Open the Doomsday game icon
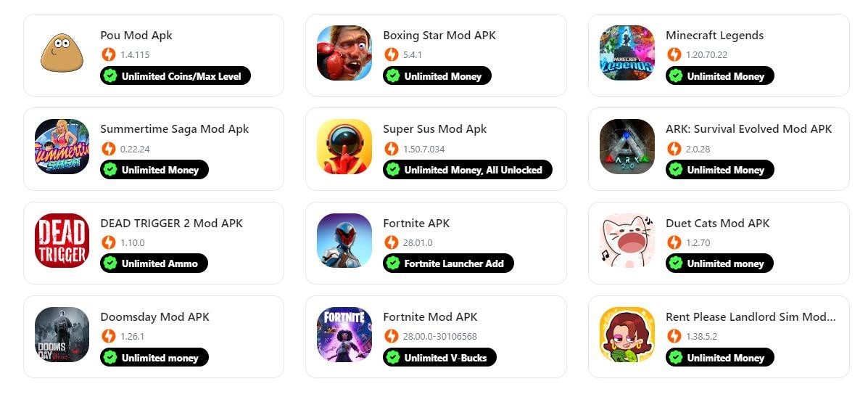Screen dimensions: 868x397 62,335
